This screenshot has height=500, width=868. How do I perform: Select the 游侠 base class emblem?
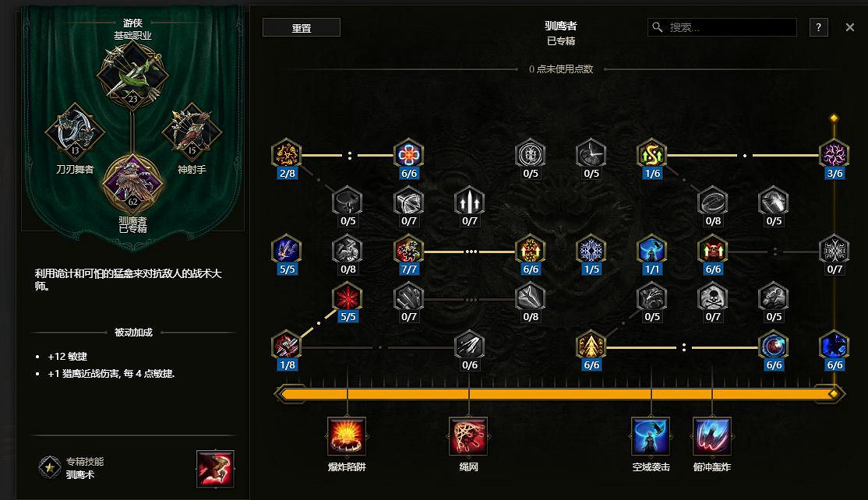[133, 74]
